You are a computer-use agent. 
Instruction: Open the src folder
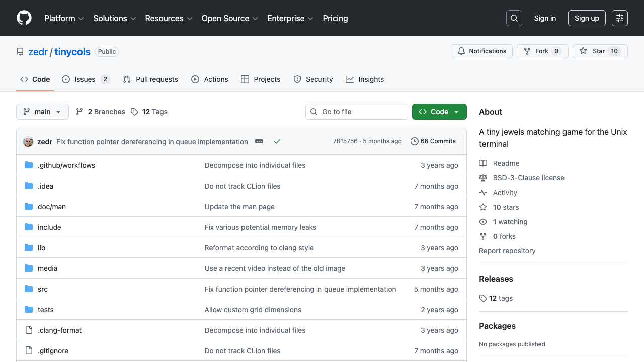tap(43, 289)
